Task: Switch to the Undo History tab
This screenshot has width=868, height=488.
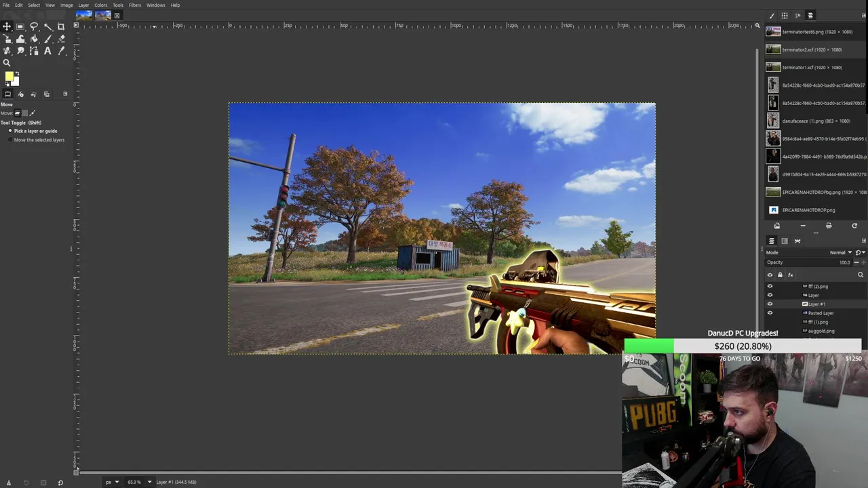Action: pyautogui.click(x=33, y=94)
